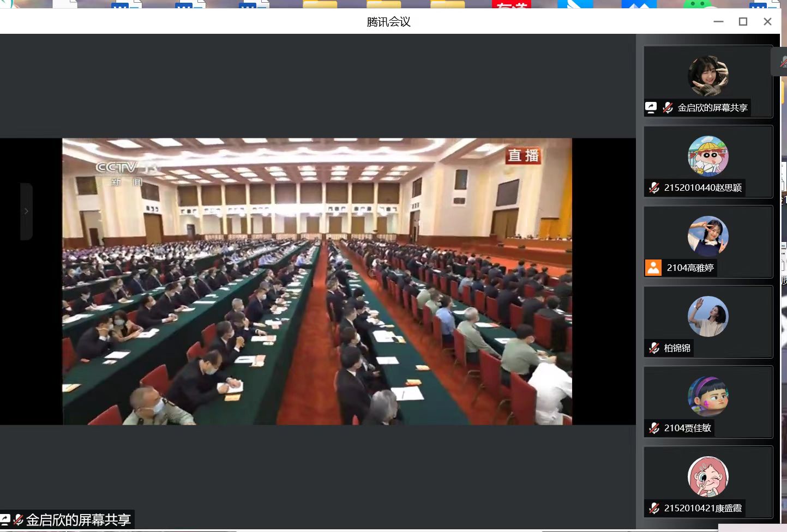Toggle the floating mute button at the right edge

click(x=782, y=62)
